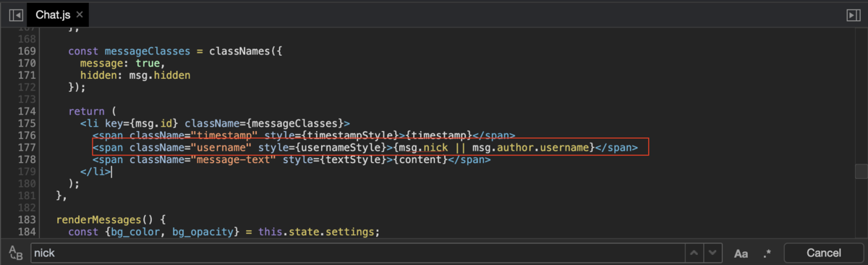This screenshot has height=265, width=868.
Task: Set a breakpoint on line 171
Action: [x=26, y=75]
